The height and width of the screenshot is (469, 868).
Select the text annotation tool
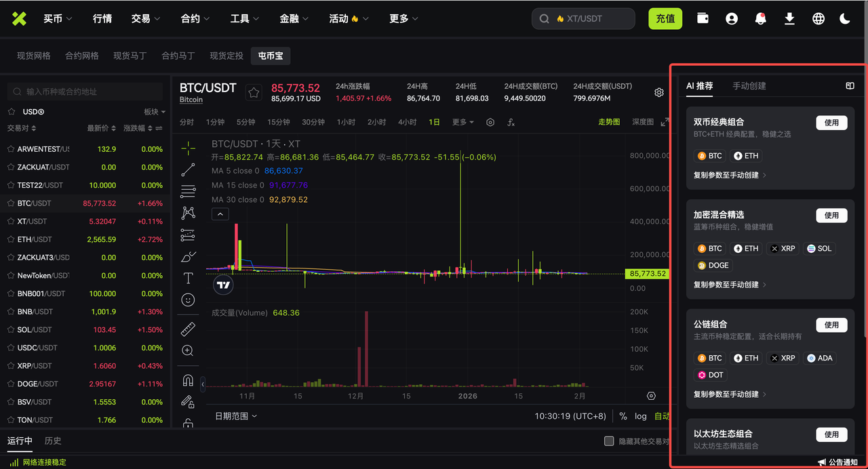(x=188, y=279)
